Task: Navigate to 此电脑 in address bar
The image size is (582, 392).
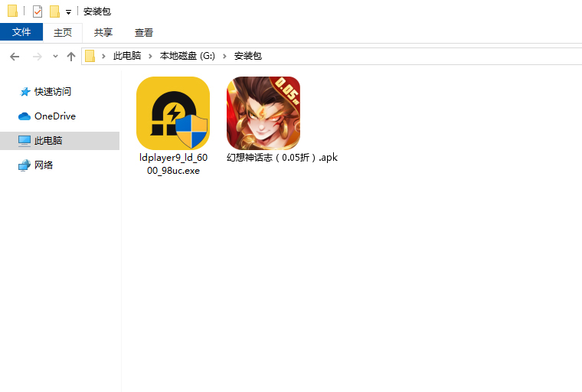Action: tap(127, 56)
